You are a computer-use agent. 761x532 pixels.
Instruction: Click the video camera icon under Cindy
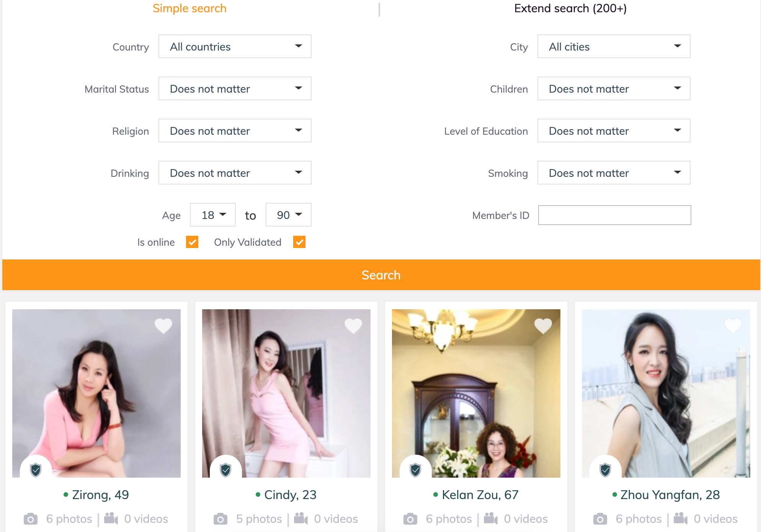[301, 519]
